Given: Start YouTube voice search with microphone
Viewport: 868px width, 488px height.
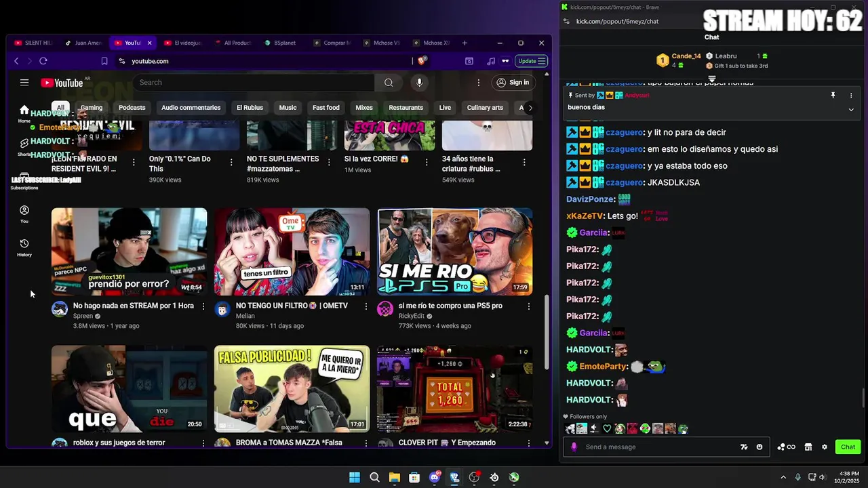Looking at the screenshot, I should 419,83.
